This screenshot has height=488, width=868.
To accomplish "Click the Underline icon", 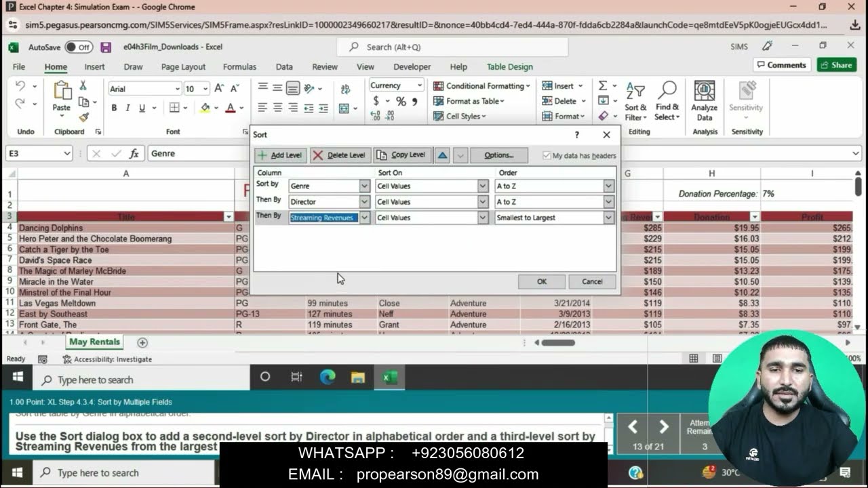I will click(142, 108).
